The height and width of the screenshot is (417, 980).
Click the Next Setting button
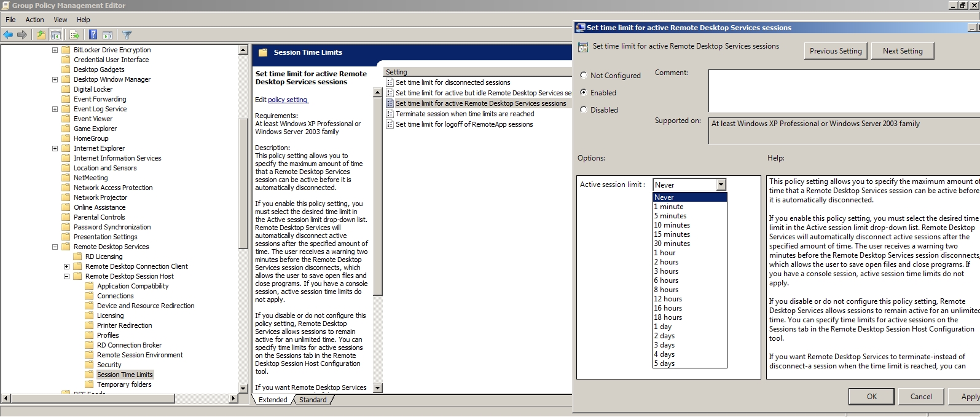coord(903,51)
